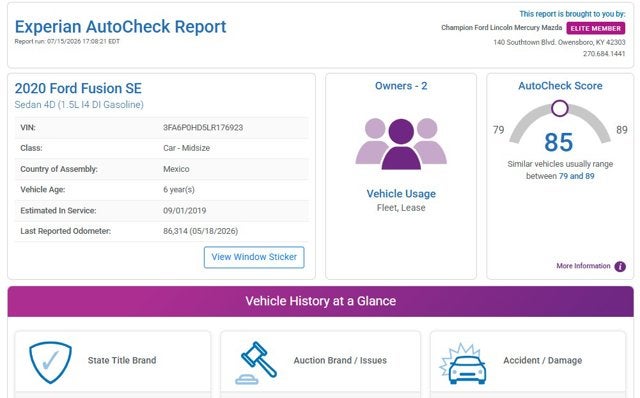The width and height of the screenshot is (640, 398).
Task: Open the Accident / Damage card label
Action: coord(542,360)
